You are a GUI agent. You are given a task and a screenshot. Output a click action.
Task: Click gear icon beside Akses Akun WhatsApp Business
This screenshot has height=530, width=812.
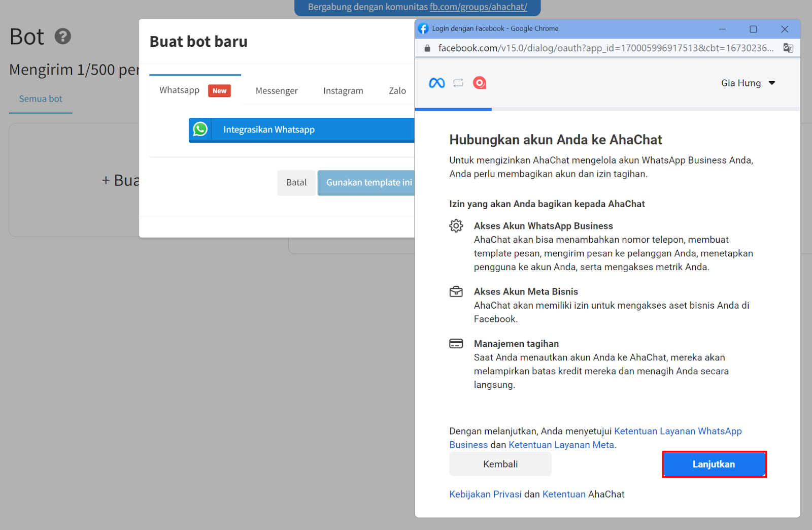pos(456,226)
